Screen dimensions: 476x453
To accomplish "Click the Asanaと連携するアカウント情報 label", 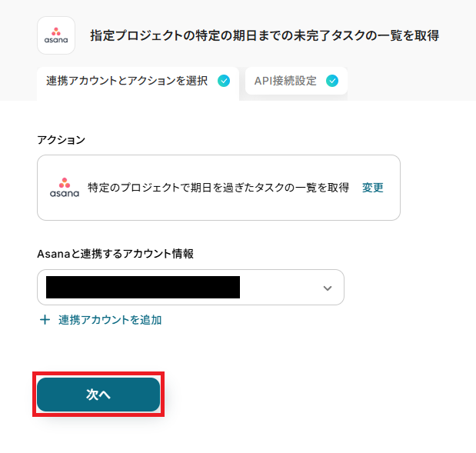I will tap(115, 254).
